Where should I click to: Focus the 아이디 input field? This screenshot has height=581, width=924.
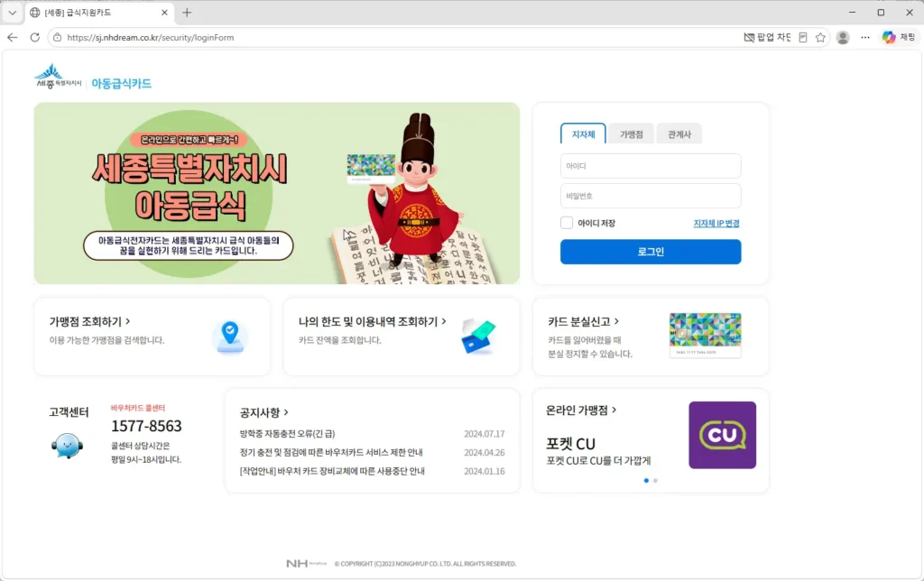coord(651,166)
